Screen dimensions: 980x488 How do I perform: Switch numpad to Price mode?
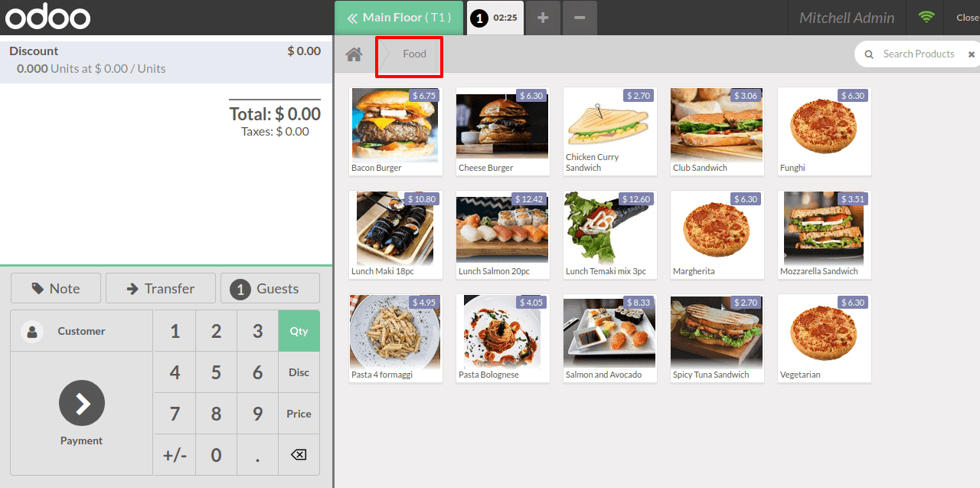pos(299,414)
